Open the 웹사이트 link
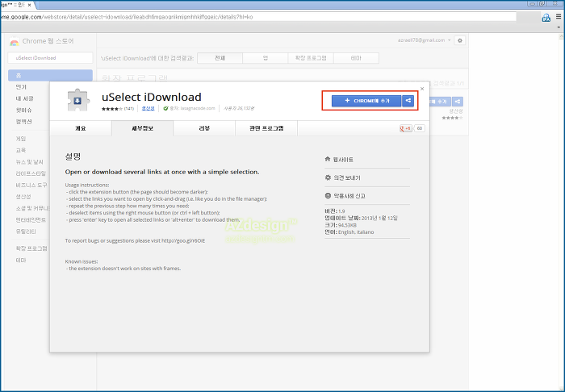 pyautogui.click(x=343, y=160)
